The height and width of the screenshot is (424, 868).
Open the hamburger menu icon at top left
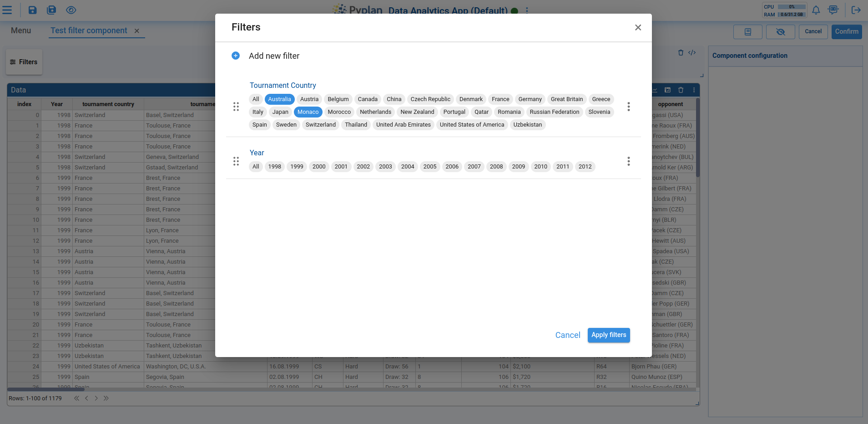(x=7, y=10)
